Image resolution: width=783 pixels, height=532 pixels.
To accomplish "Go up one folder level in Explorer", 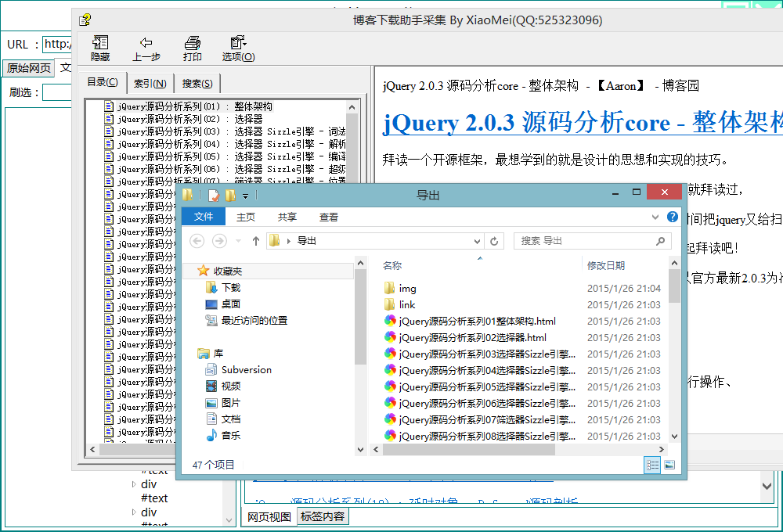I will (256, 241).
